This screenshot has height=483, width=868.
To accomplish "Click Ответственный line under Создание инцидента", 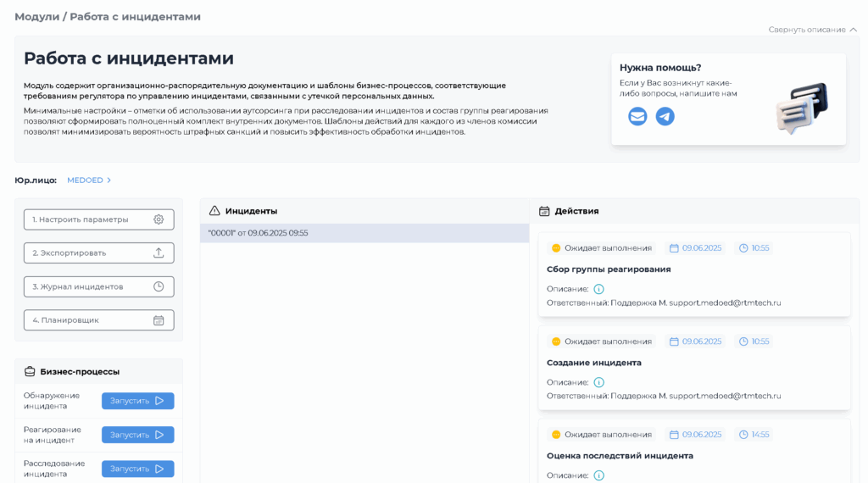I will [664, 396].
